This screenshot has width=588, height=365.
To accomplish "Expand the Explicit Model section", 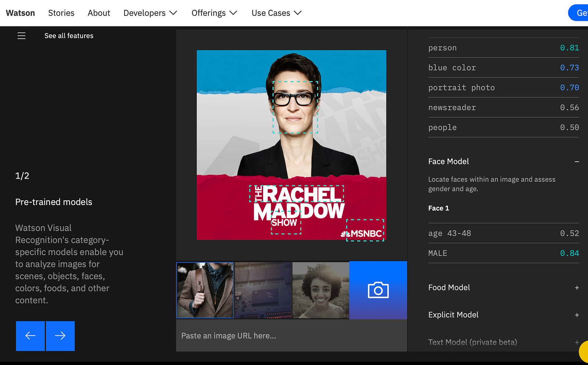I will click(577, 315).
